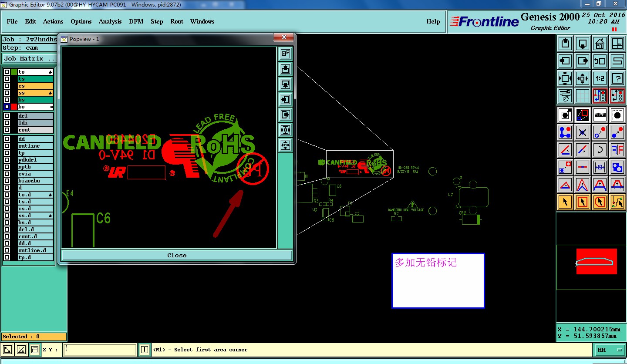Click the top icon in Popview side toolbar

(x=285, y=54)
